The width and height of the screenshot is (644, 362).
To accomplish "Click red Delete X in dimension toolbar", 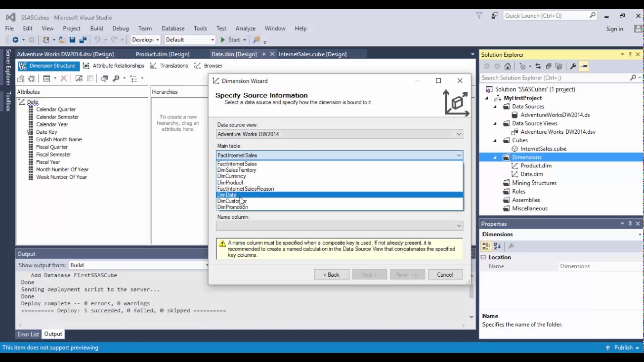I will 64,79.
